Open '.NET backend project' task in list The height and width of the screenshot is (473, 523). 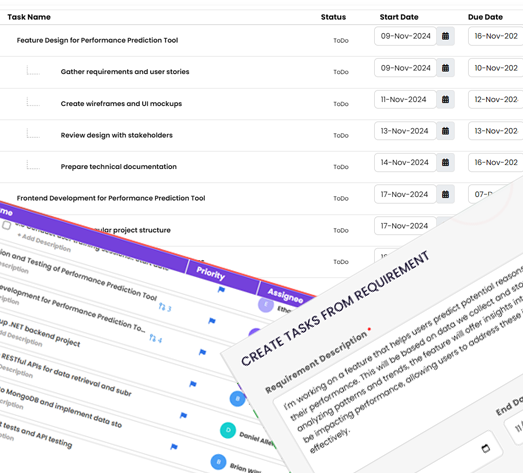pyautogui.click(x=40, y=333)
